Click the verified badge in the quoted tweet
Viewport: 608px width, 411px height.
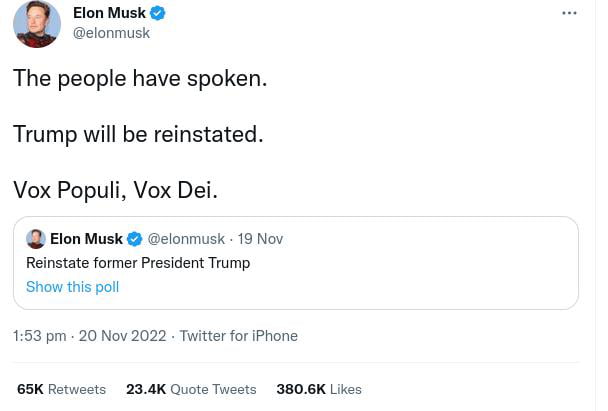click(x=135, y=239)
